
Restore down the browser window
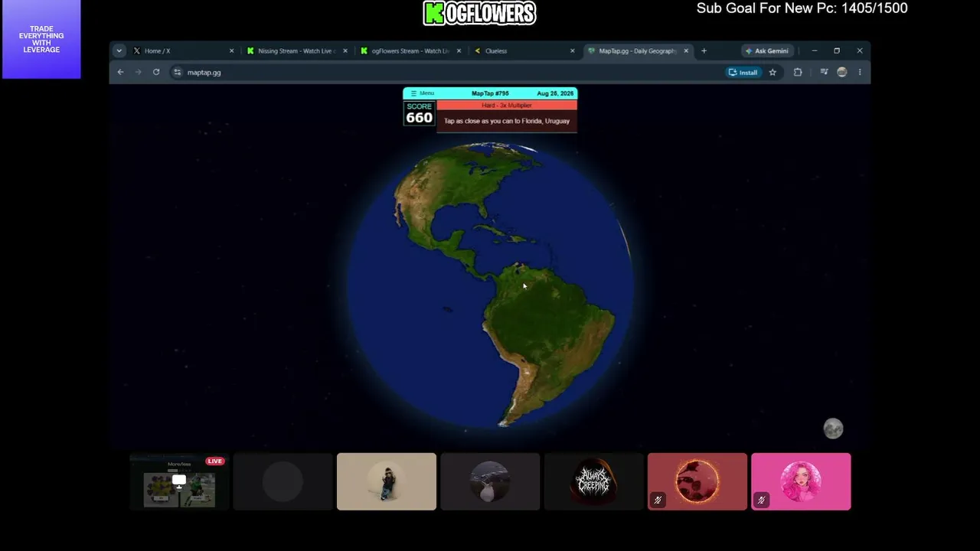(x=837, y=51)
